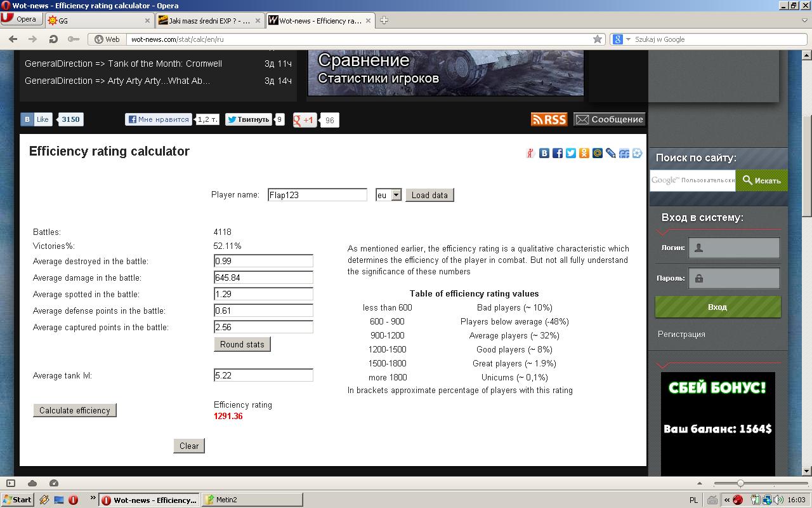Reload the page with the refresh icon

[53, 39]
